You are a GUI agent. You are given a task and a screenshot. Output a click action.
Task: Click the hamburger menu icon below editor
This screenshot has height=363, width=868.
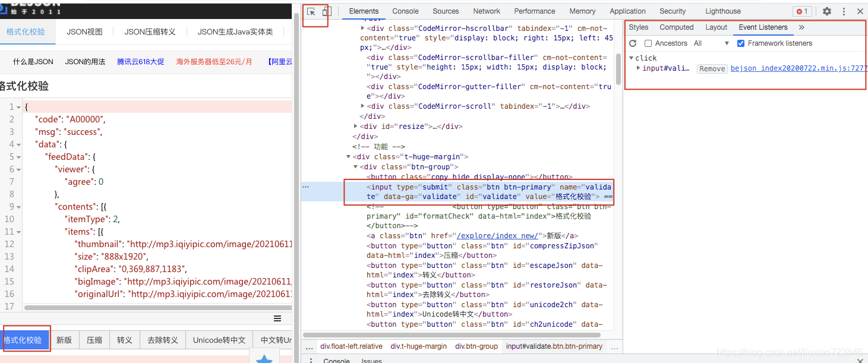click(x=277, y=318)
